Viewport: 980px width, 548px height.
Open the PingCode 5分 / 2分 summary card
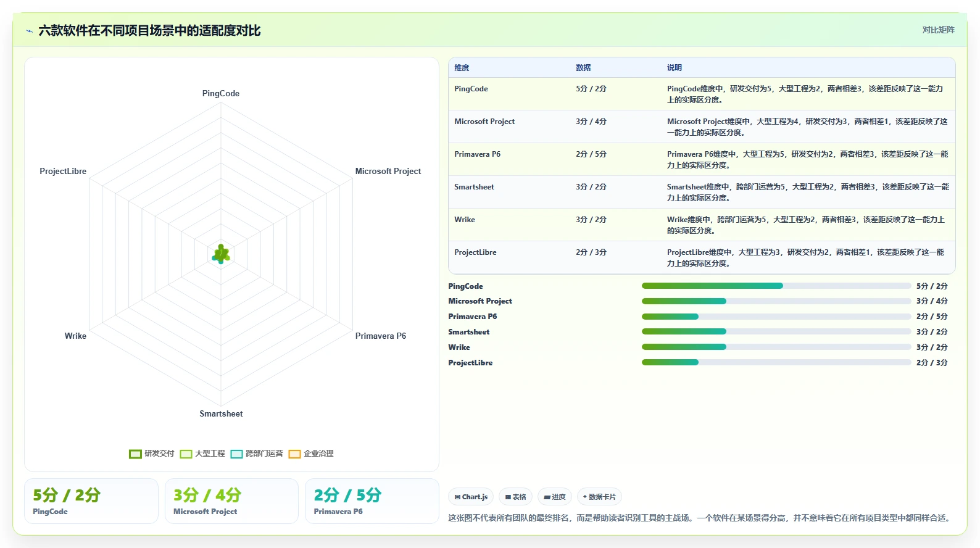[x=91, y=501]
